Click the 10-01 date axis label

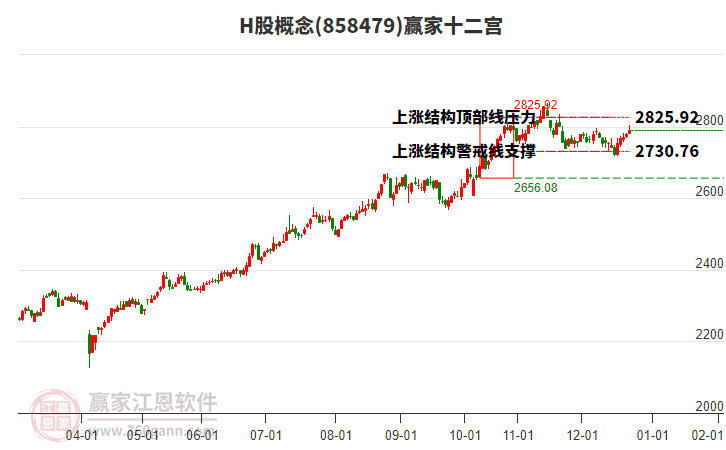tap(465, 435)
